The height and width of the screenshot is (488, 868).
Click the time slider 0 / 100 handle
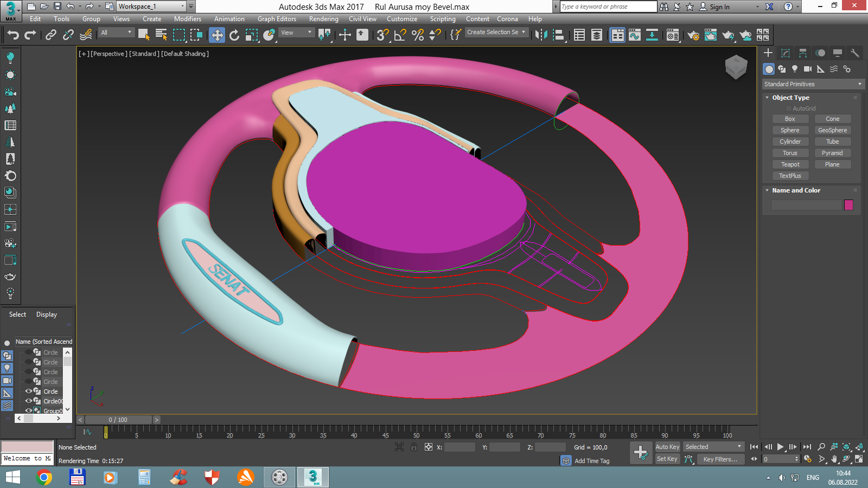[118, 420]
